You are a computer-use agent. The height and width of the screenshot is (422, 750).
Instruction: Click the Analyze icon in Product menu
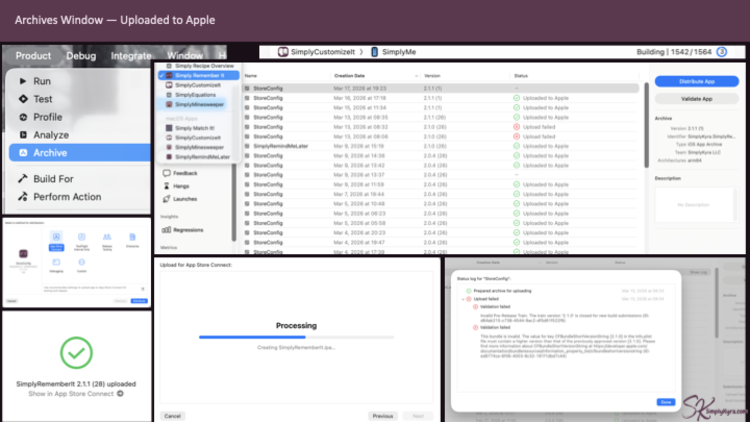pos(23,134)
